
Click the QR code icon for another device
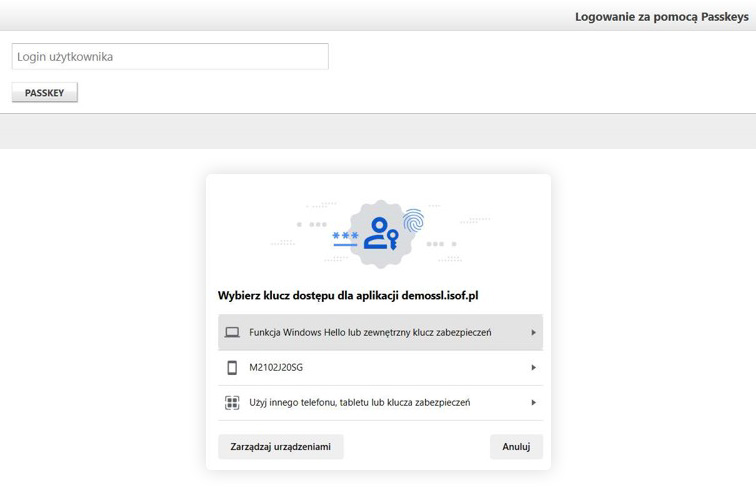click(232, 403)
